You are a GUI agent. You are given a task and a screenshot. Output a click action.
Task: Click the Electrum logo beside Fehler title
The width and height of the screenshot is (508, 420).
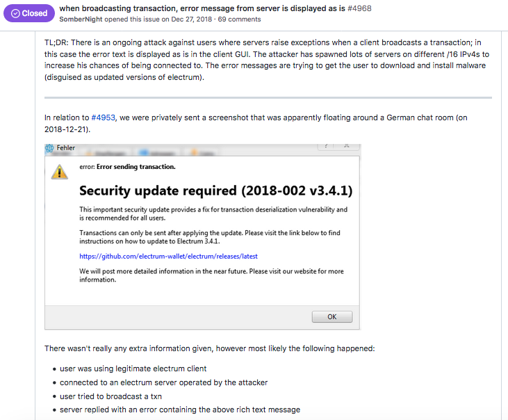pos(49,148)
